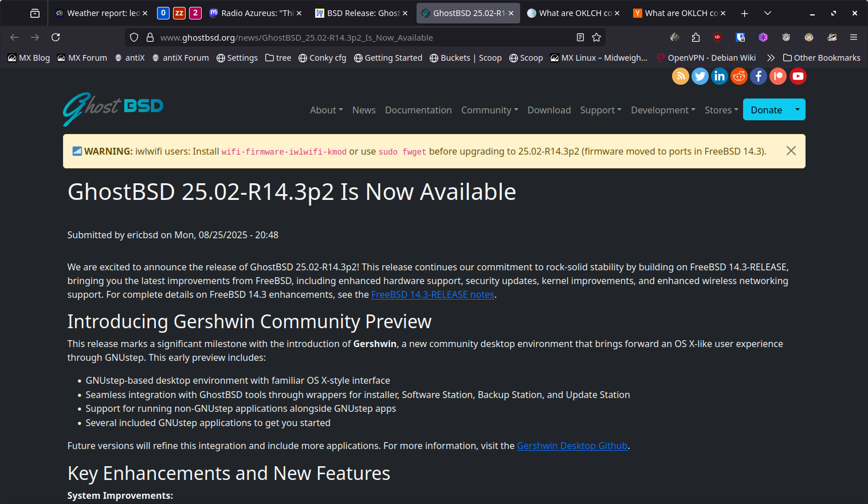
Task: Click the Bitwarden shield extension icon
Action: (x=740, y=37)
